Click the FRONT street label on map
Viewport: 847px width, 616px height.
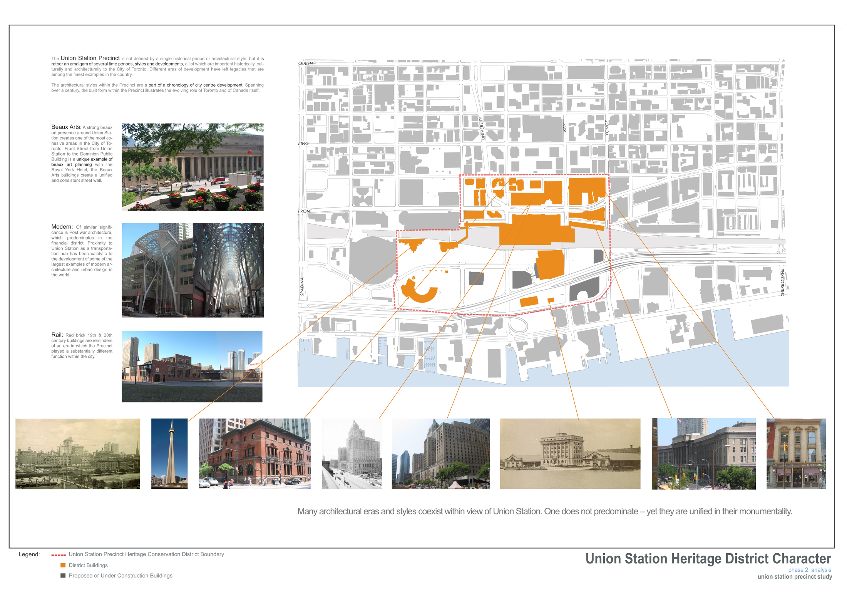(x=305, y=211)
